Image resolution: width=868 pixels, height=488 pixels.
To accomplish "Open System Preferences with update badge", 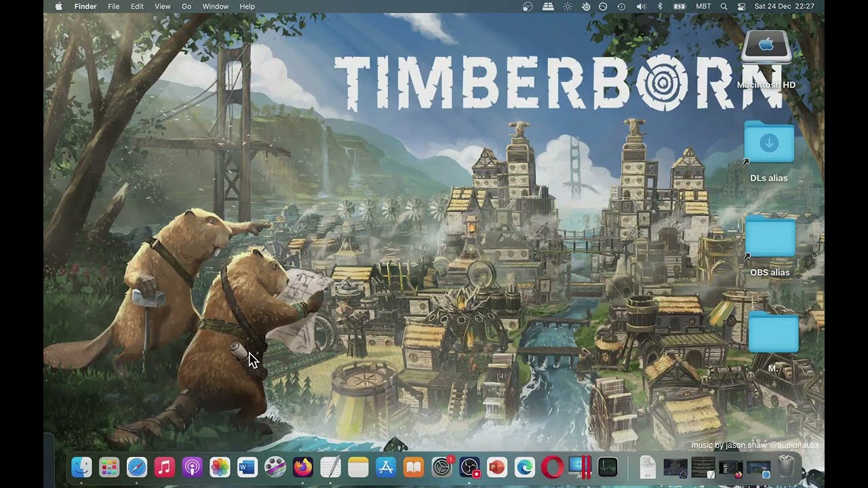I will tap(442, 467).
